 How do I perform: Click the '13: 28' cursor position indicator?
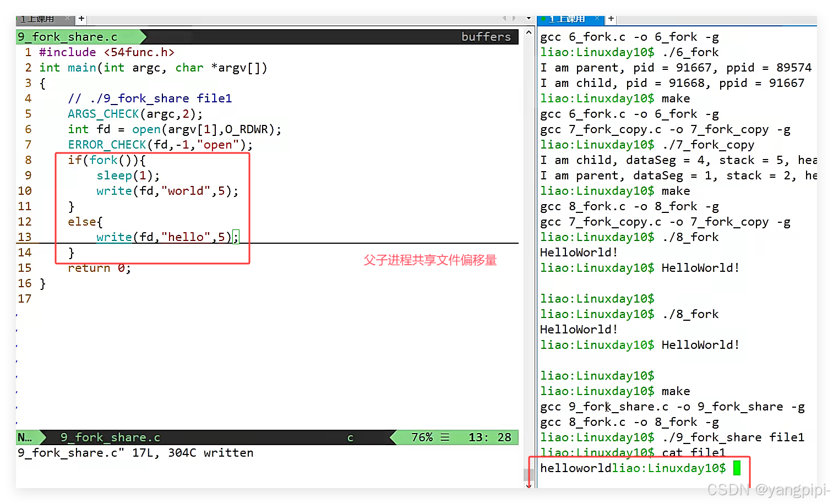tap(489, 437)
